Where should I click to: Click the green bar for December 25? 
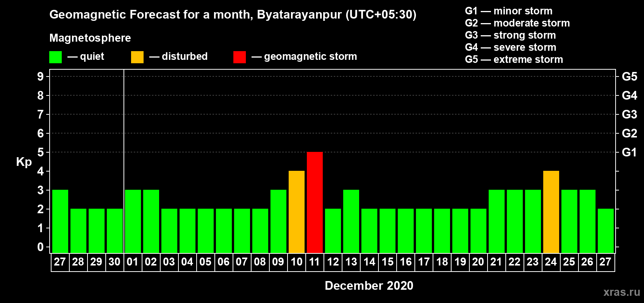(x=569, y=221)
